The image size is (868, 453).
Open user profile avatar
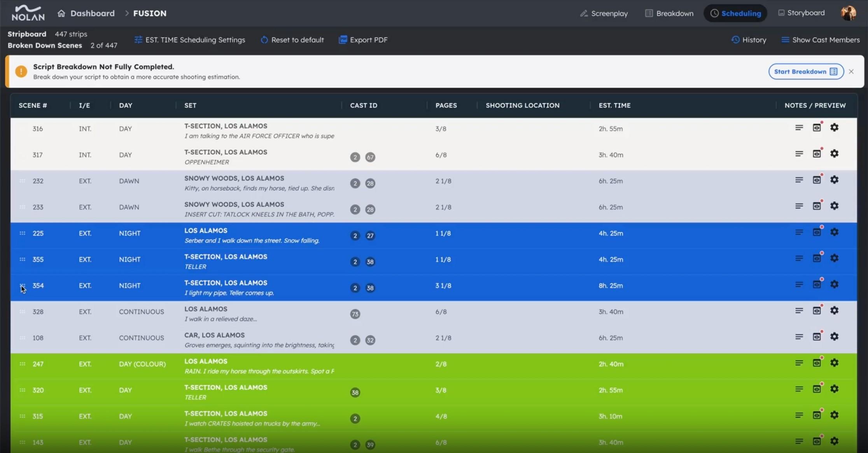848,13
